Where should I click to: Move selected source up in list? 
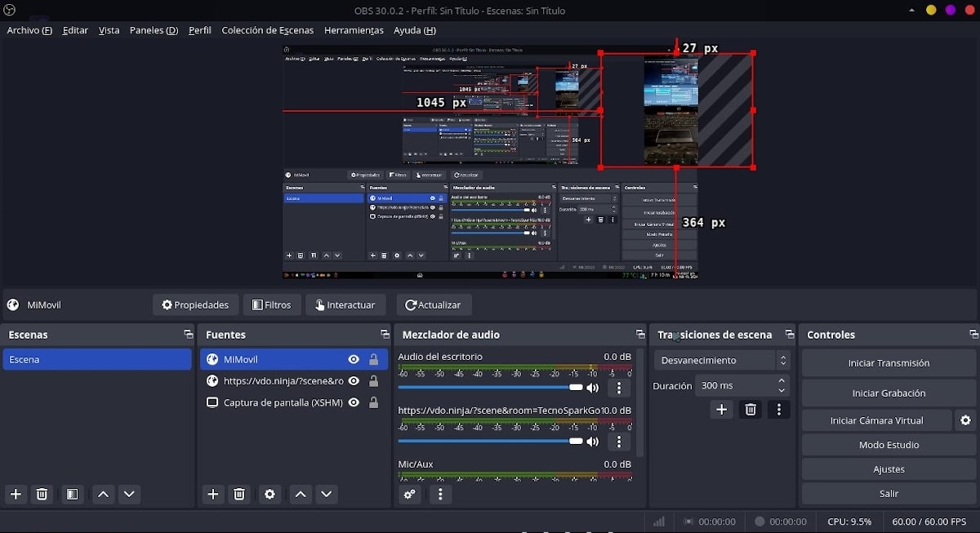(301, 494)
